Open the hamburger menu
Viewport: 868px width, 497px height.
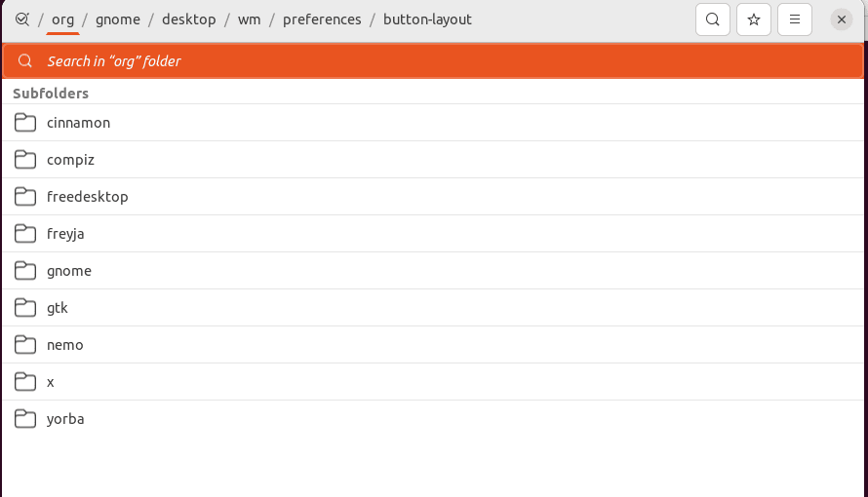click(795, 19)
